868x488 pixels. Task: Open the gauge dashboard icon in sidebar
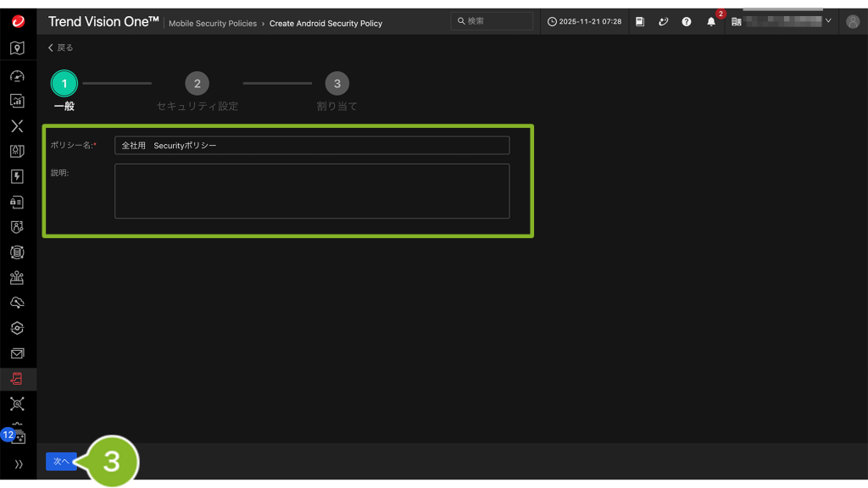(17, 75)
